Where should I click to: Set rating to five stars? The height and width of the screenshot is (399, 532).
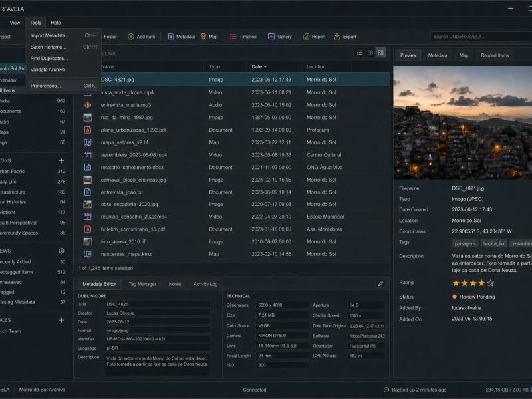click(491, 283)
